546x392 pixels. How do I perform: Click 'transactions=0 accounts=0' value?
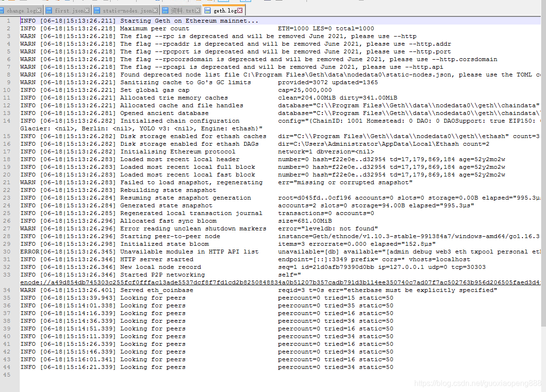point(326,213)
